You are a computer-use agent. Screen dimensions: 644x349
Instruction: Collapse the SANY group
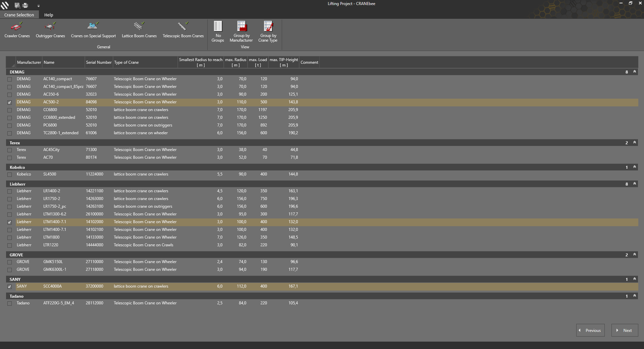(634, 279)
